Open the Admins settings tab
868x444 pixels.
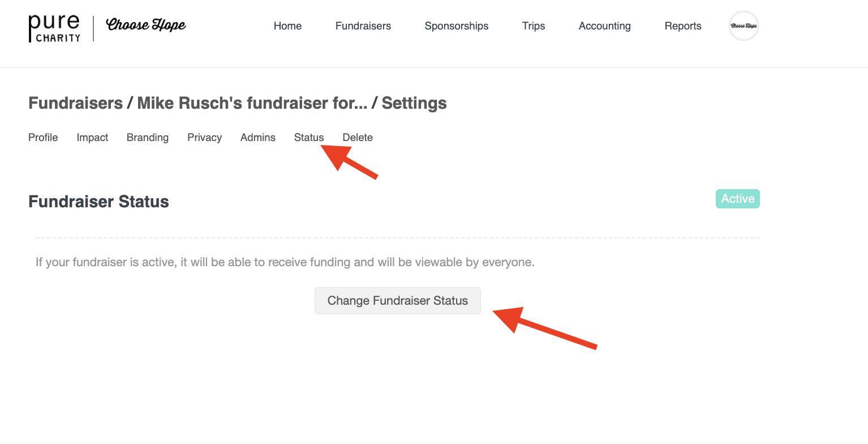point(258,138)
